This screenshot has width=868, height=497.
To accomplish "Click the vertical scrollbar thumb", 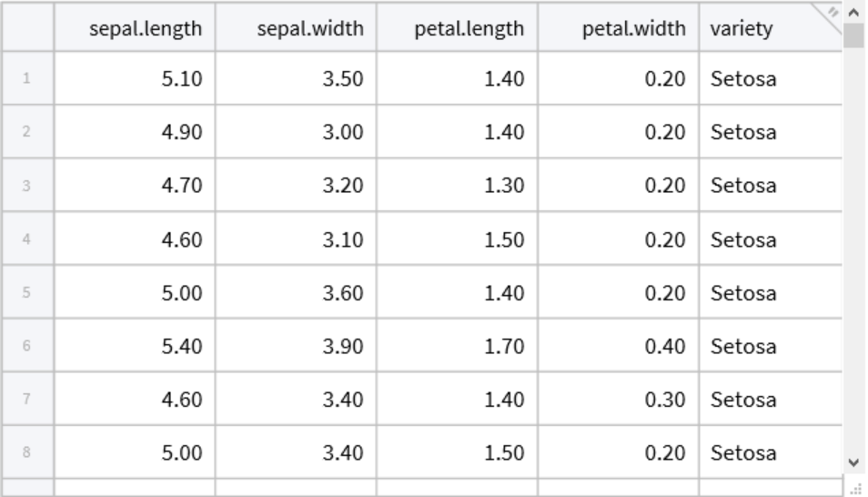I will [853, 35].
